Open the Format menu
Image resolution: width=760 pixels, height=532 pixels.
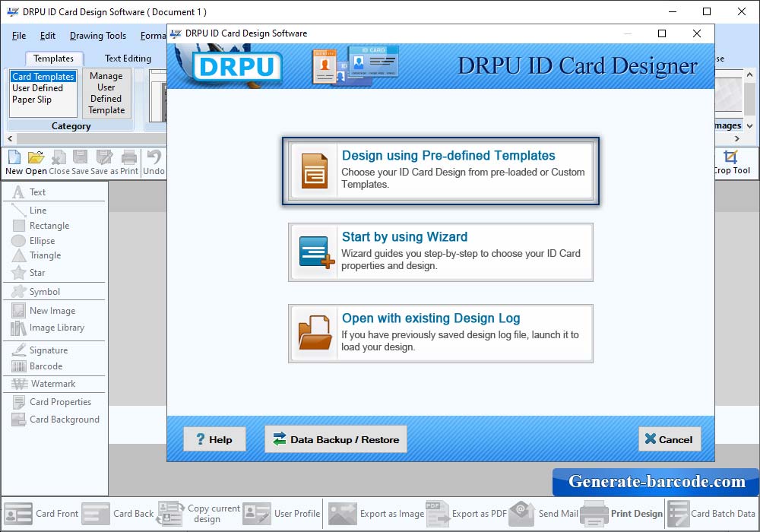[153, 36]
